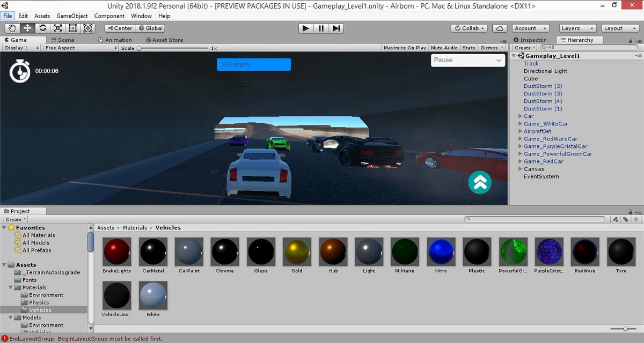
Task: Click the stopwatch timer icon in game
Action: click(20, 71)
